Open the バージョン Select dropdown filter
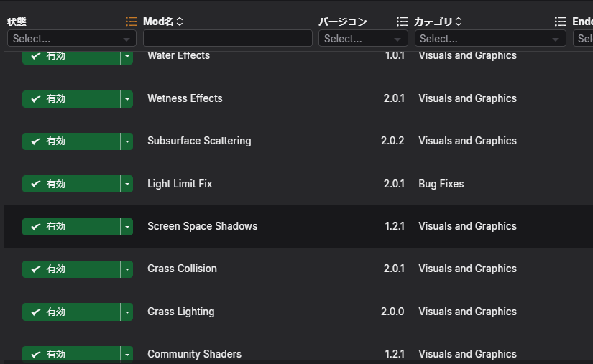Screen dimensions: 593x364 pyautogui.click(x=363, y=39)
